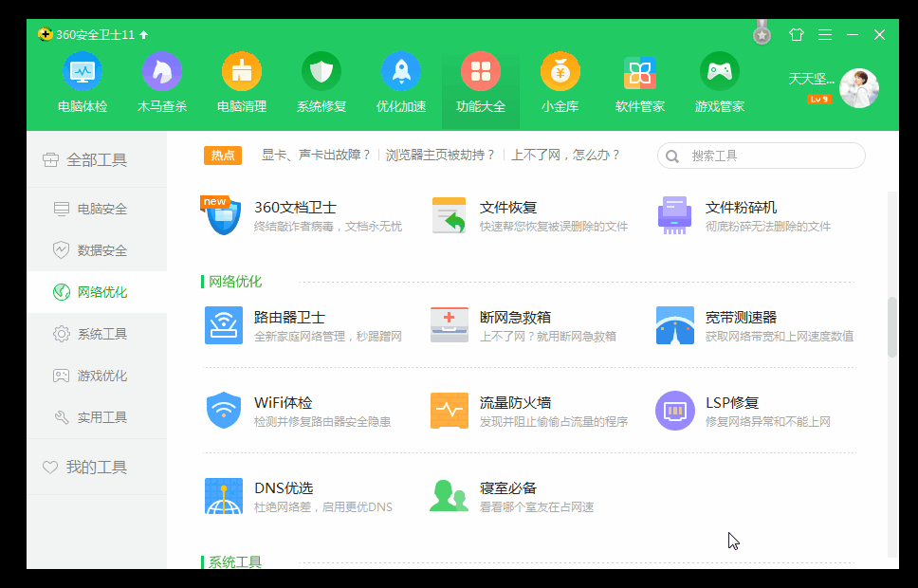The width and height of the screenshot is (918, 588).
Task: Launch DNS优选 globe icon
Action: [224, 496]
